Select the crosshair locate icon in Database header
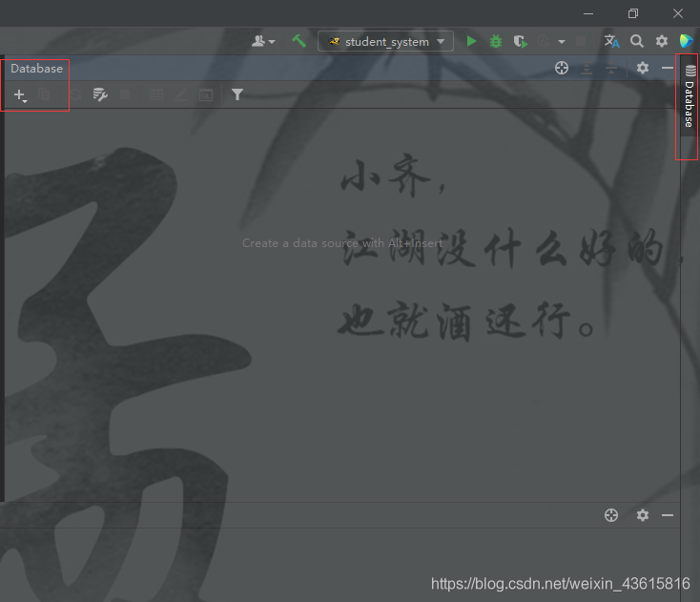 tap(562, 68)
